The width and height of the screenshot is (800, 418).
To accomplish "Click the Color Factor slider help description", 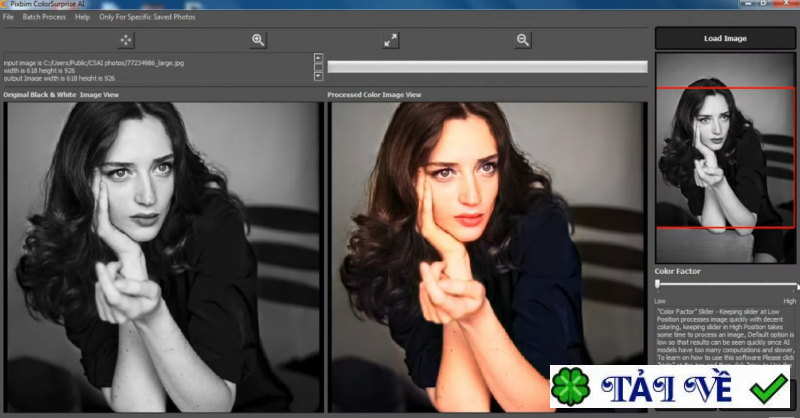I will coord(725,335).
